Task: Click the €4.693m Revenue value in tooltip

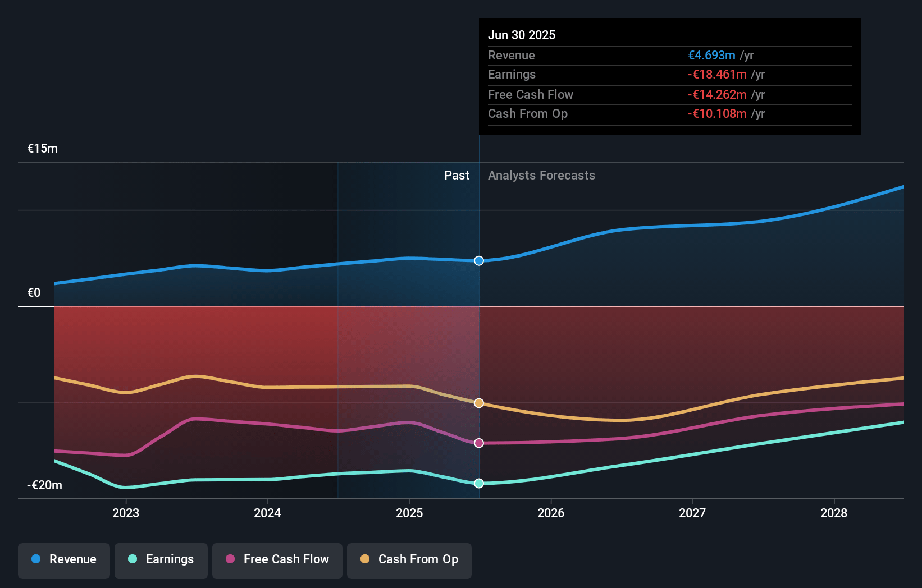Action: tap(711, 56)
